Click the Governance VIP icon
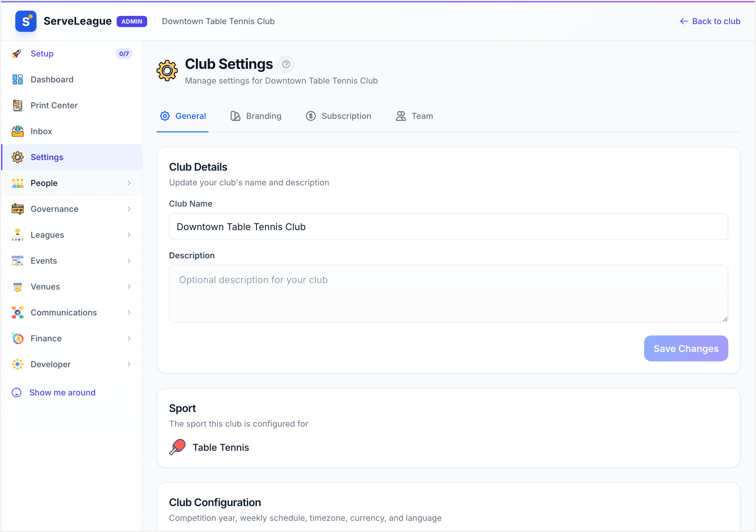 click(x=17, y=209)
